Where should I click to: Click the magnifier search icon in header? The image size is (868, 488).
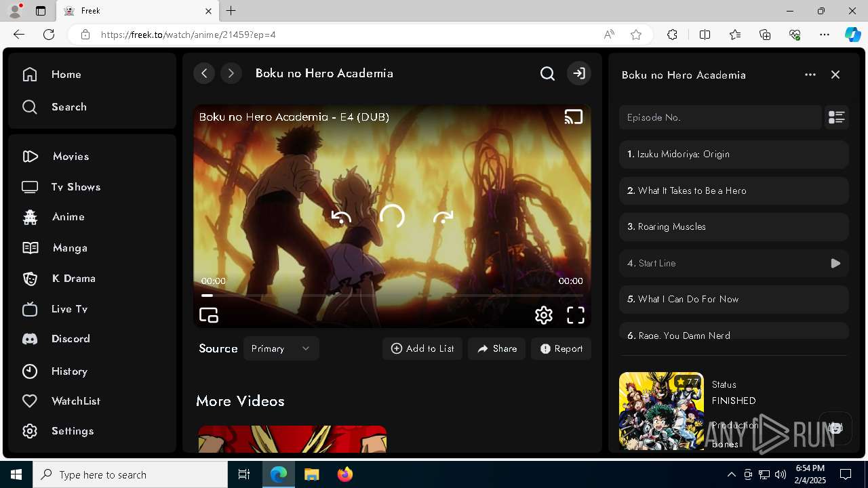(547, 73)
